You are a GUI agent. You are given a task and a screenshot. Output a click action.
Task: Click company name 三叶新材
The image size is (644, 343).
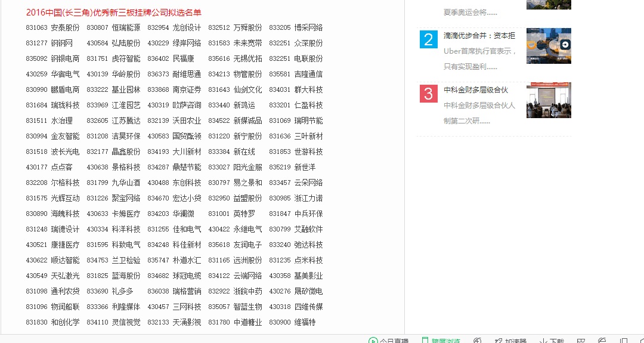[308, 137]
